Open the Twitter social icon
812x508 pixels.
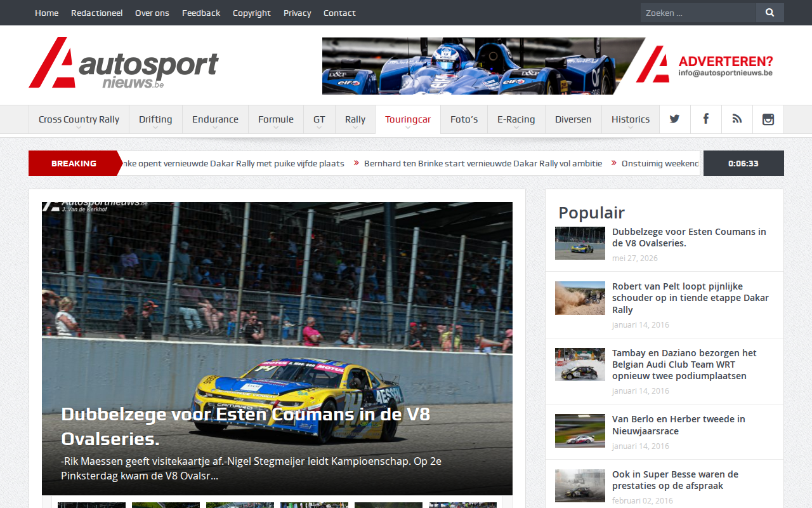(674, 119)
